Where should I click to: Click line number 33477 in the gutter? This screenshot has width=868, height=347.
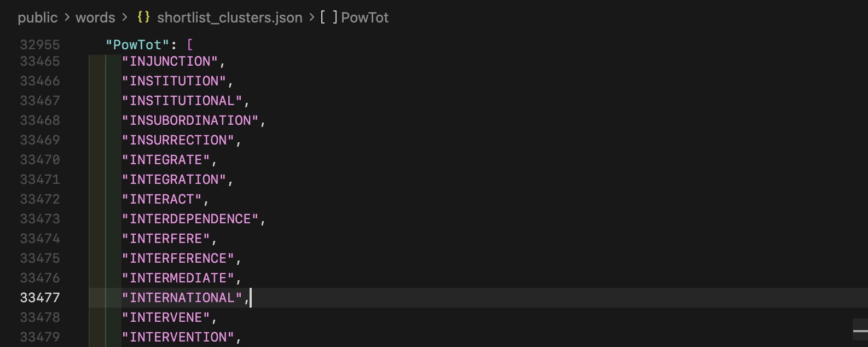(x=39, y=298)
